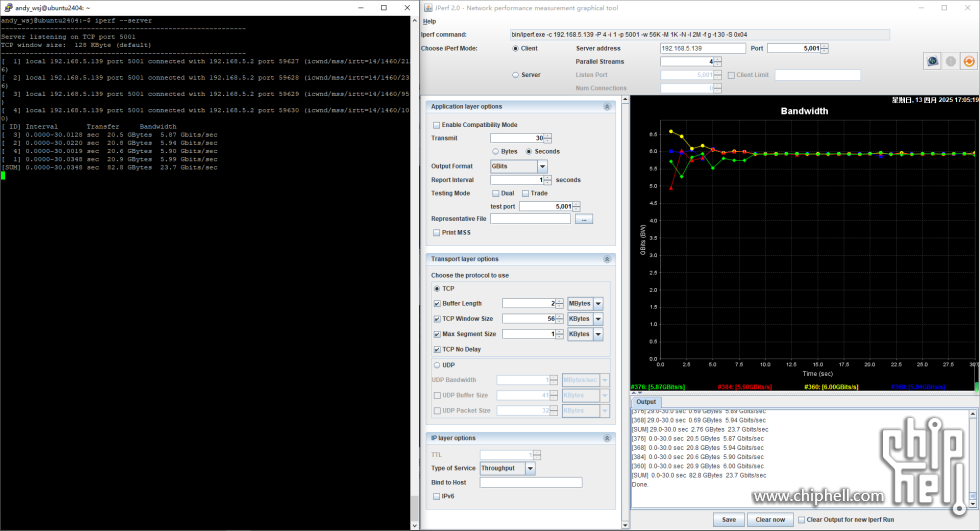Image resolution: width=980 pixels, height=531 pixels.
Task: Stop the current IPerf test icon
Action: 951,61
